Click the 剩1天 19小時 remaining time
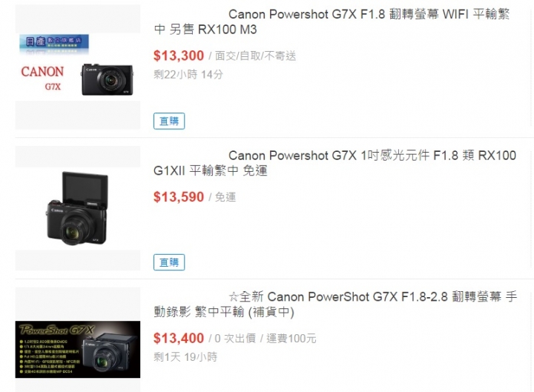The image size is (534, 392). click(185, 357)
